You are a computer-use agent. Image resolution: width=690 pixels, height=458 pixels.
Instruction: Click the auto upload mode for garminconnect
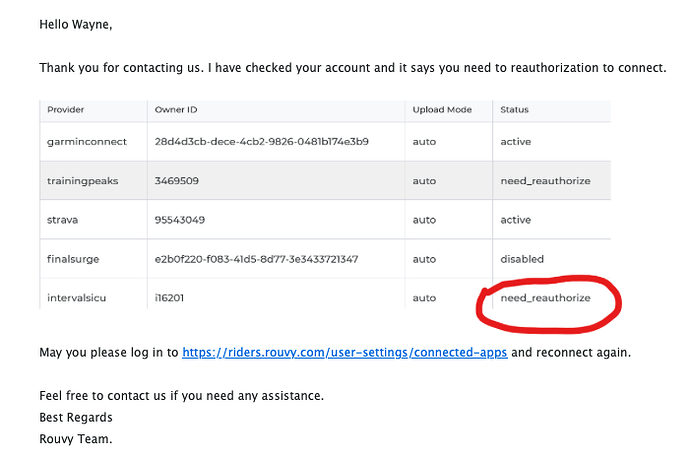(x=424, y=142)
